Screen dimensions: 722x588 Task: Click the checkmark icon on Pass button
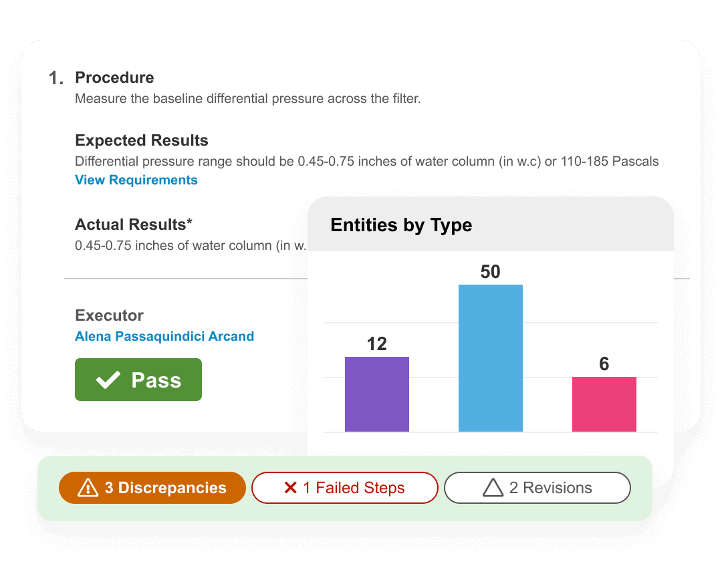click(x=108, y=380)
